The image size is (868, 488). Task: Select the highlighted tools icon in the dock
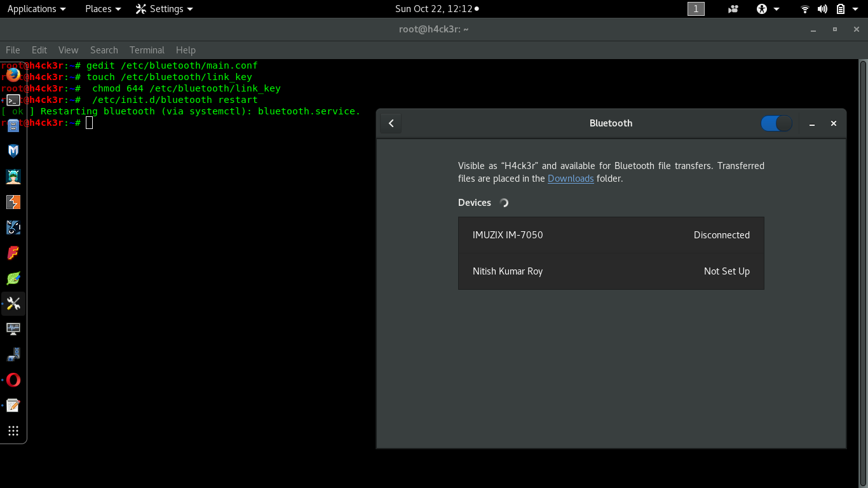click(13, 304)
